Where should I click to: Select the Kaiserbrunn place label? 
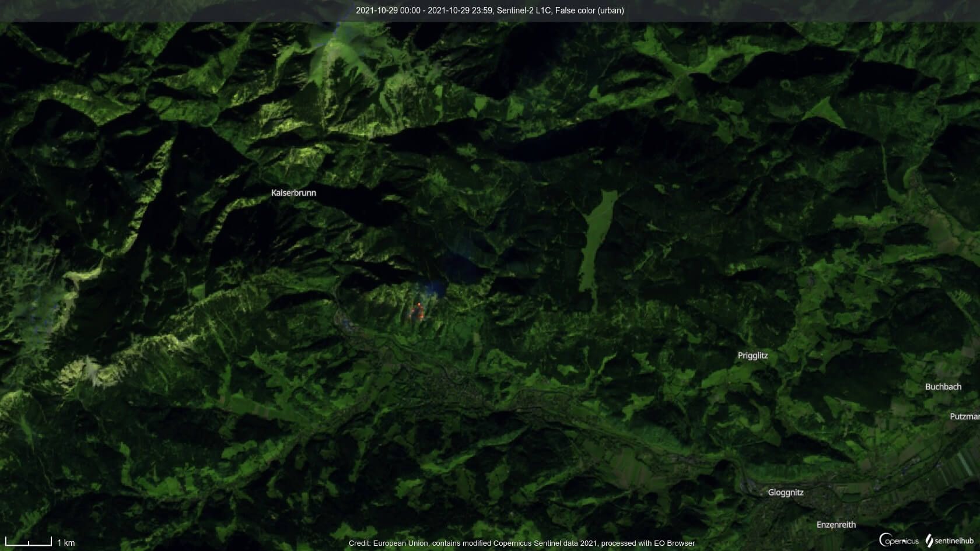(293, 192)
